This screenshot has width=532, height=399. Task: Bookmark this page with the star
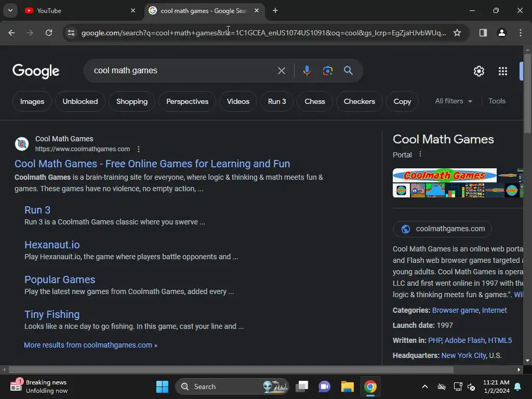[457, 33]
